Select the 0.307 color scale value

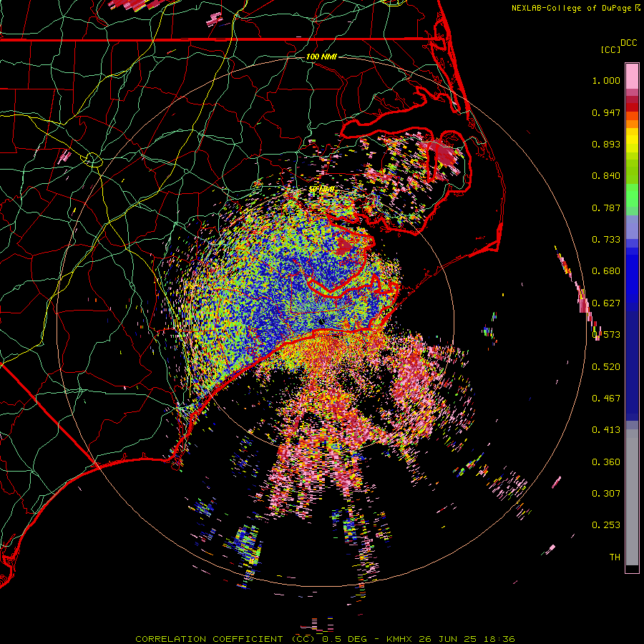click(606, 494)
